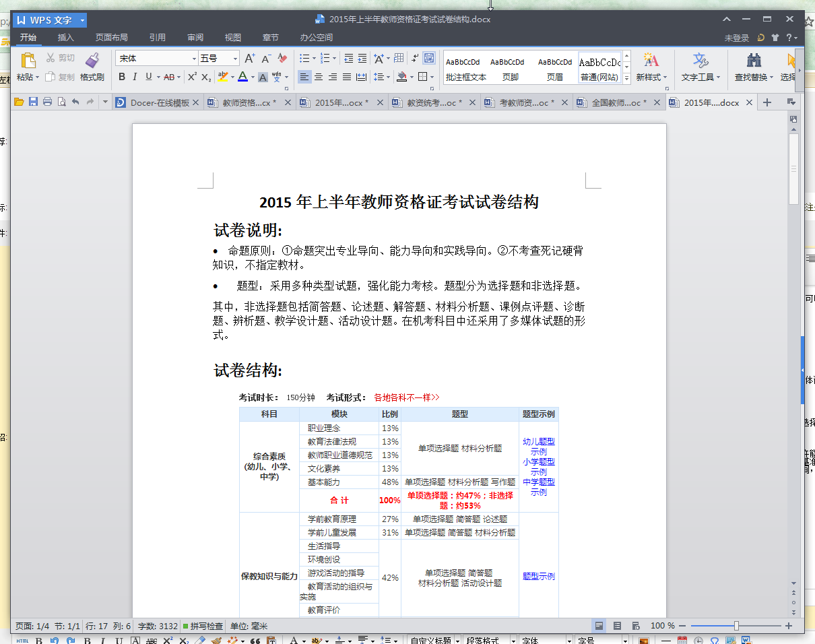Screen dimensions: 815x644
Task: Open the 引用 ribbon tab
Action: 157,38
